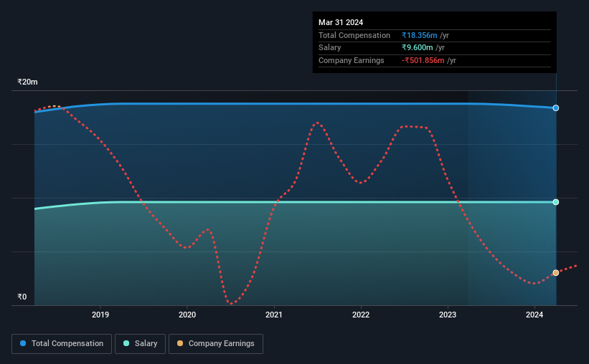The height and width of the screenshot is (364, 589).
Task: Select the 2023 axis label
Action: pos(448,315)
